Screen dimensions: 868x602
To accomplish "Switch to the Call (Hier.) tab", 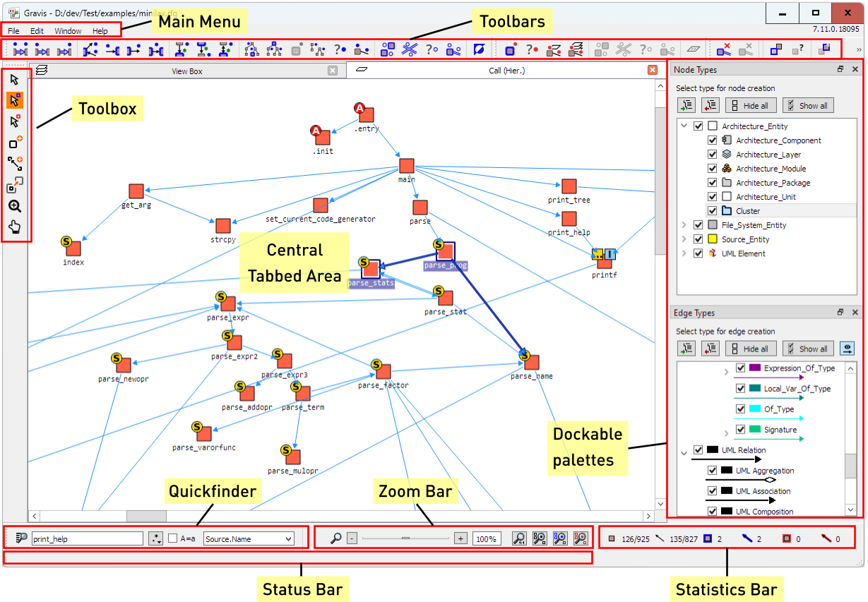I will [506, 71].
